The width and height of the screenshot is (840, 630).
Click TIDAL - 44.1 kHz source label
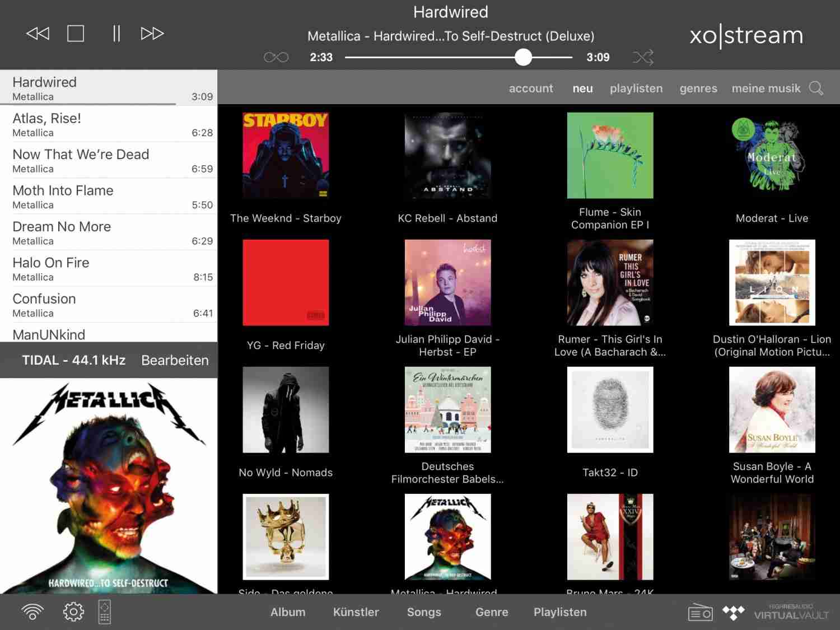pyautogui.click(x=73, y=360)
